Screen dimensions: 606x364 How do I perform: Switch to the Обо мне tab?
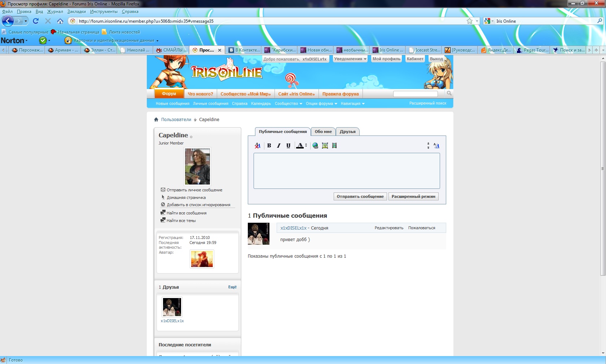pyautogui.click(x=323, y=132)
